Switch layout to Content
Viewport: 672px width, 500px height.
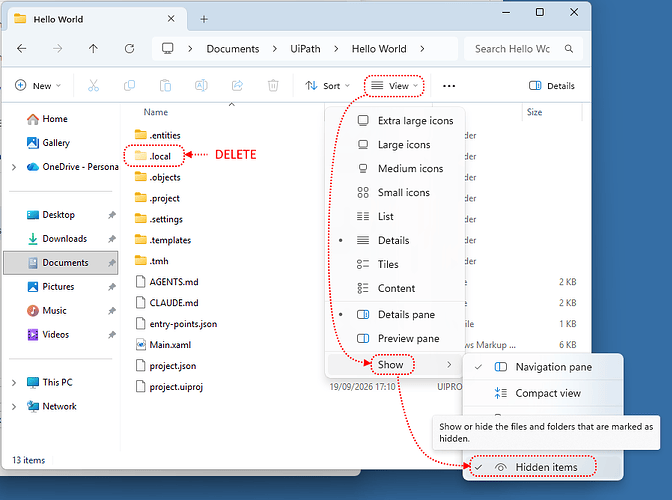(395, 288)
